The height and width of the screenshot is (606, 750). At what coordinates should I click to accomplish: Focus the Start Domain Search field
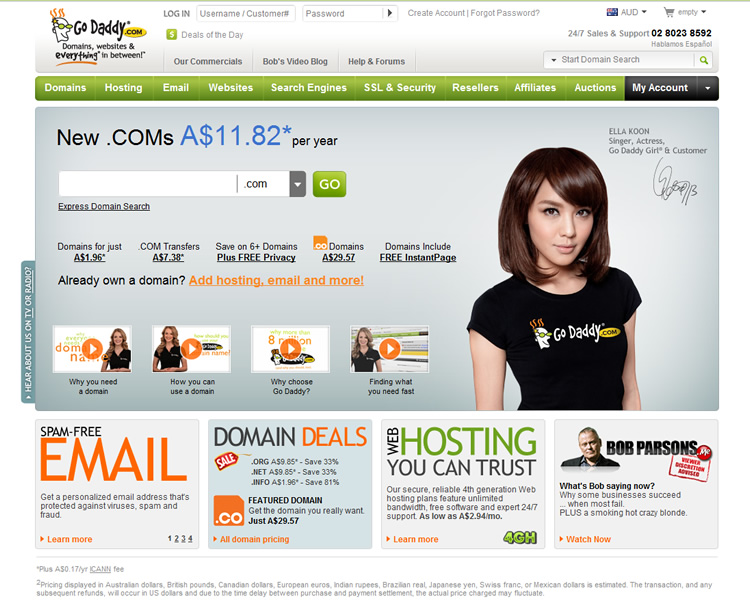pos(626,60)
